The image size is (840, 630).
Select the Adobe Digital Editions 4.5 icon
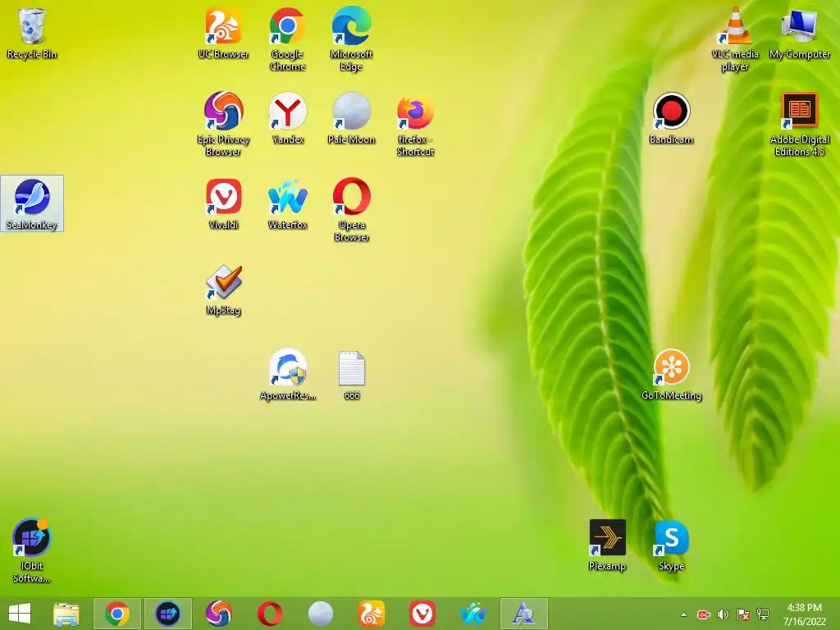coord(800,125)
